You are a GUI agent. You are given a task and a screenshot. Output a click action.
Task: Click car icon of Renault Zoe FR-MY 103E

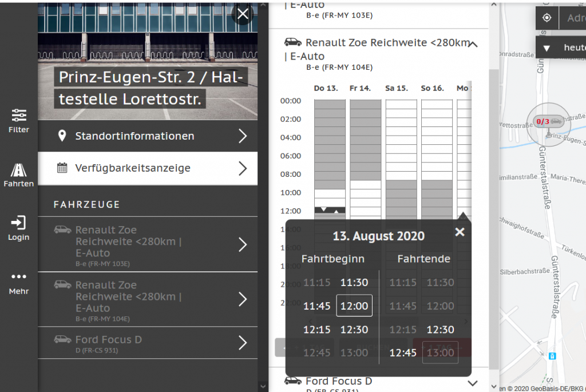63,229
